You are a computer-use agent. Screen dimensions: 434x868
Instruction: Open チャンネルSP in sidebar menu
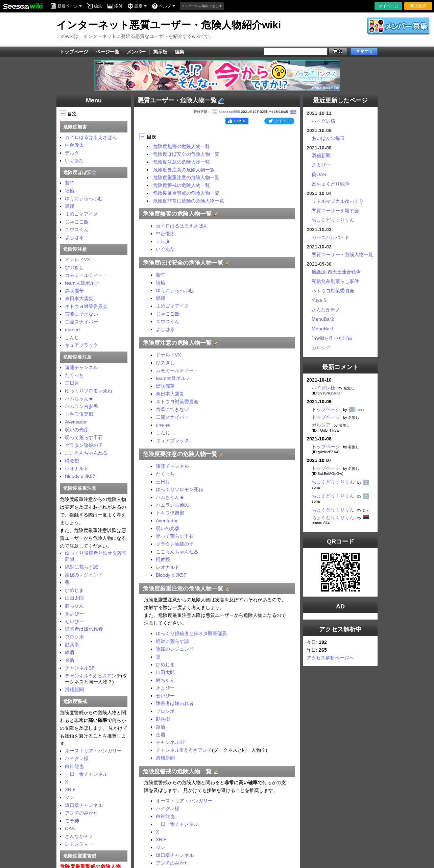[x=80, y=668]
